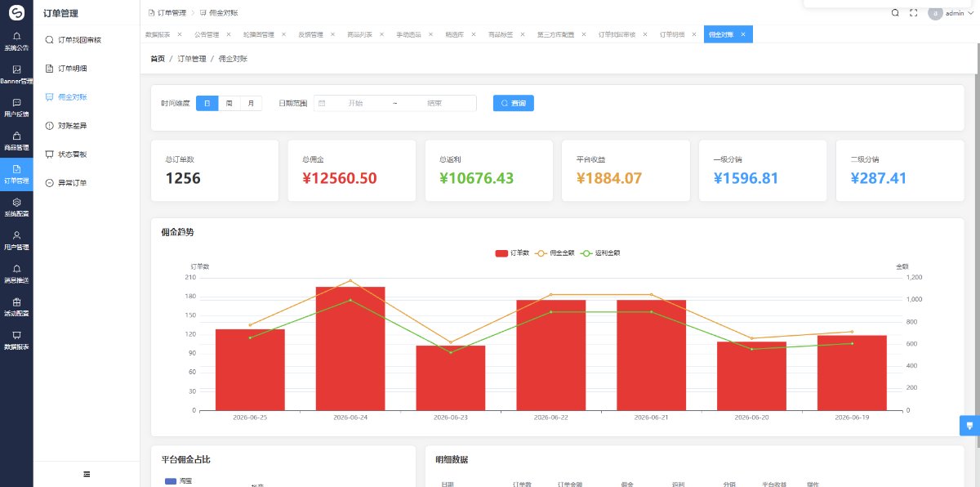Close the 订单明细 tab
980x487 pixels.
(693, 34)
